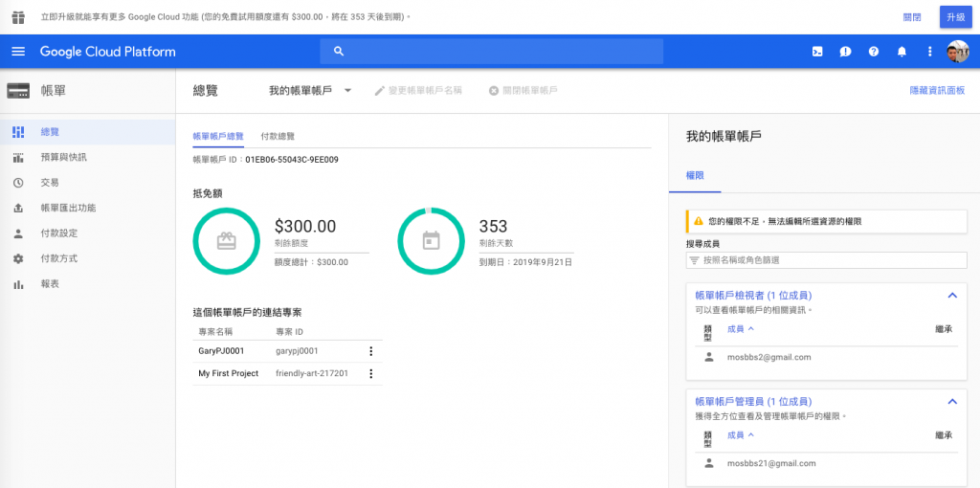The width and height of the screenshot is (980, 488).
Task: Click the 搜尋成員 filter field
Action: 826,260
